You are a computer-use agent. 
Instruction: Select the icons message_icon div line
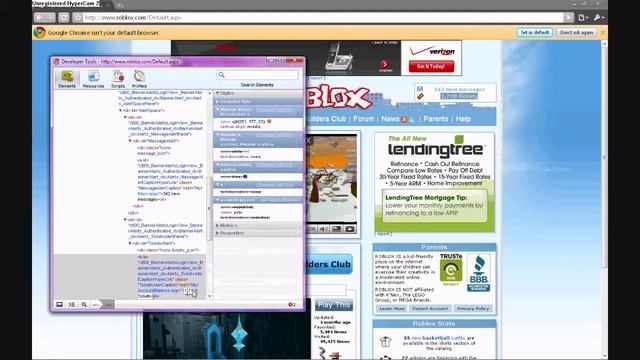[x=154, y=151]
